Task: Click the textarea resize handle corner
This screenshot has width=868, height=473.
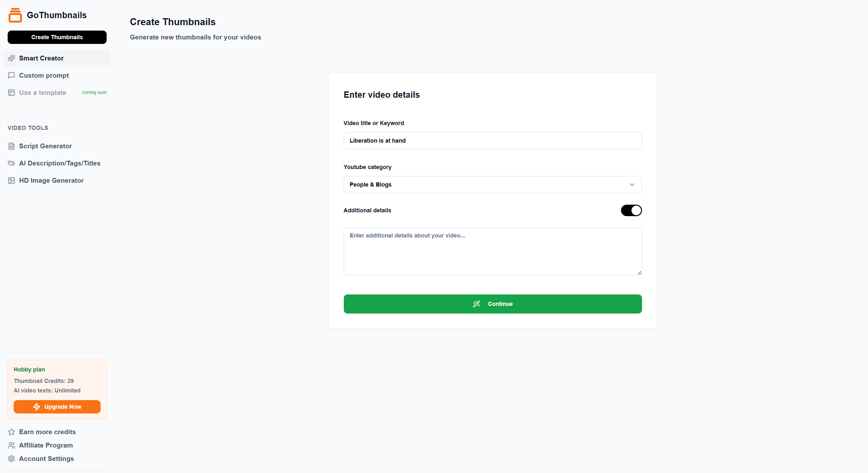Action: coord(639,273)
